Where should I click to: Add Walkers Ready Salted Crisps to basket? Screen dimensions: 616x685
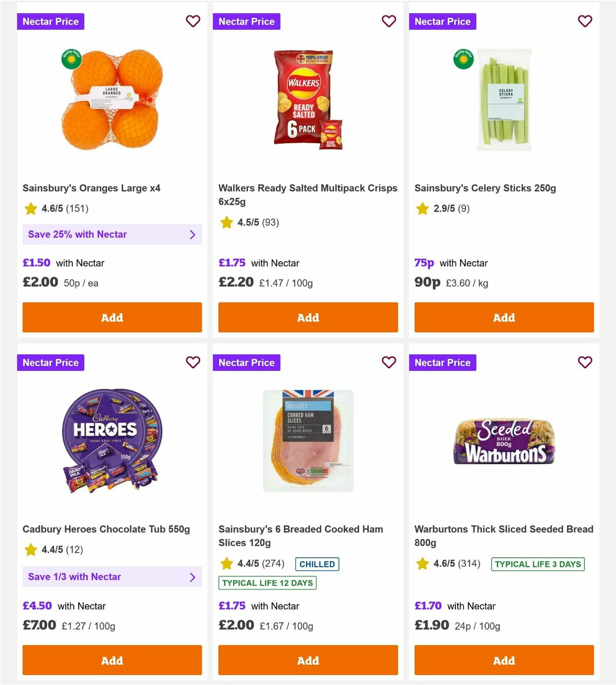click(307, 317)
